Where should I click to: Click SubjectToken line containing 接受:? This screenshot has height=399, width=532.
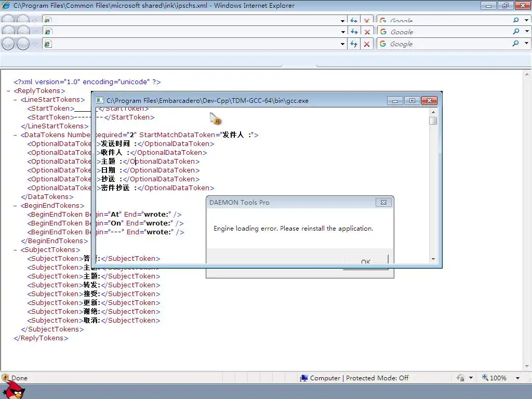point(94,294)
